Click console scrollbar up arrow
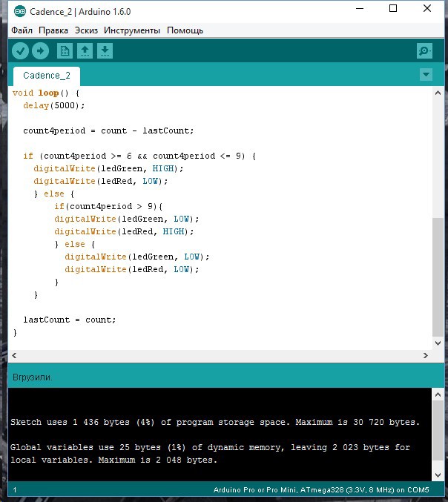 point(438,394)
